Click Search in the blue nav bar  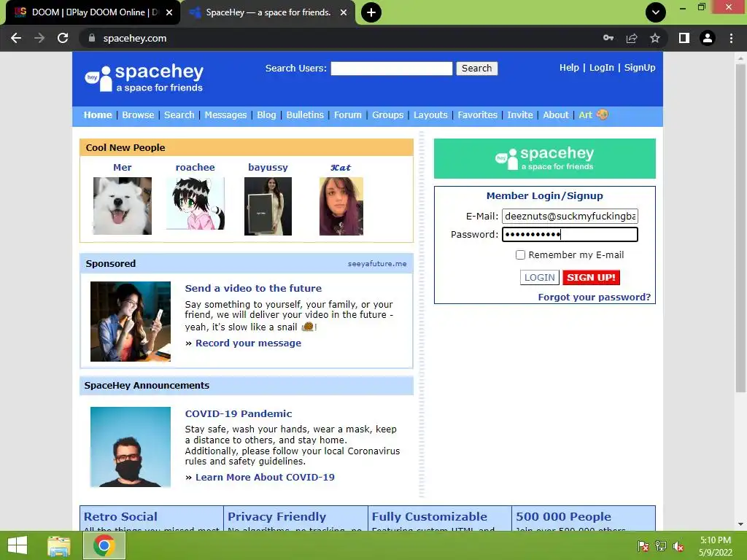[179, 114]
